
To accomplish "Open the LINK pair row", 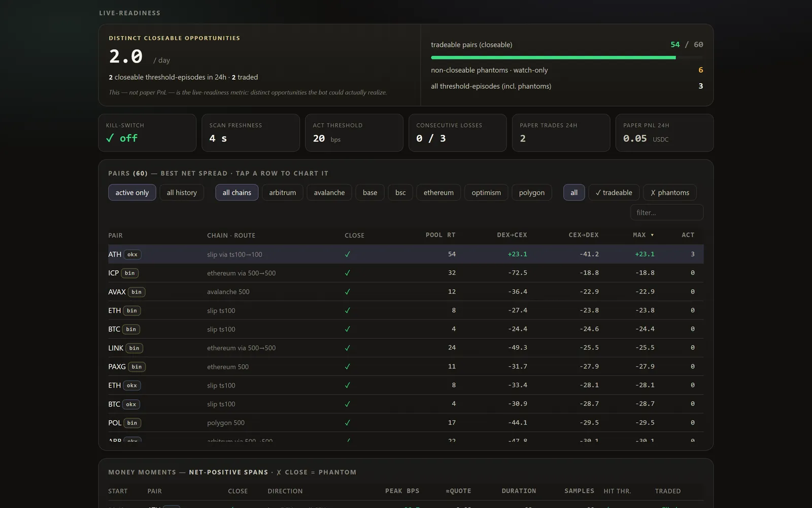I will pyautogui.click(x=405, y=347).
